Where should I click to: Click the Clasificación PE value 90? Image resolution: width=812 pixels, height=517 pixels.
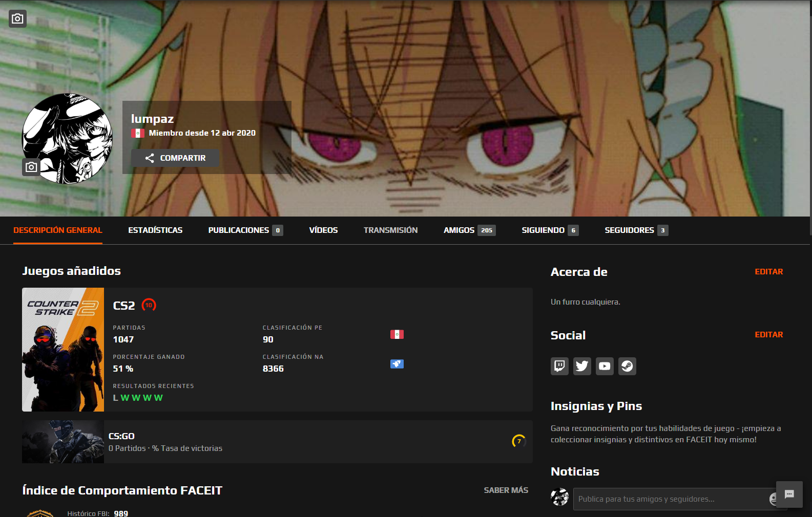pos(268,339)
